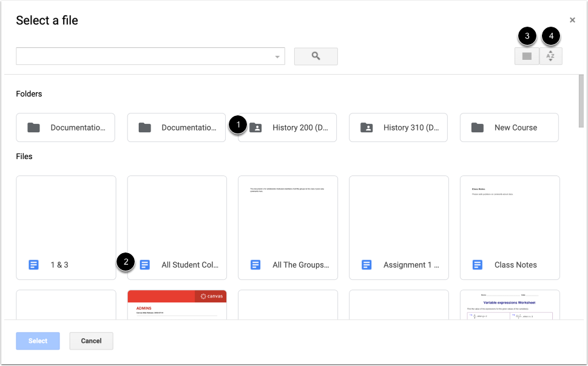Click the Docs icon on Assignment 1 file
The height and width of the screenshot is (366, 588).
pos(367,265)
